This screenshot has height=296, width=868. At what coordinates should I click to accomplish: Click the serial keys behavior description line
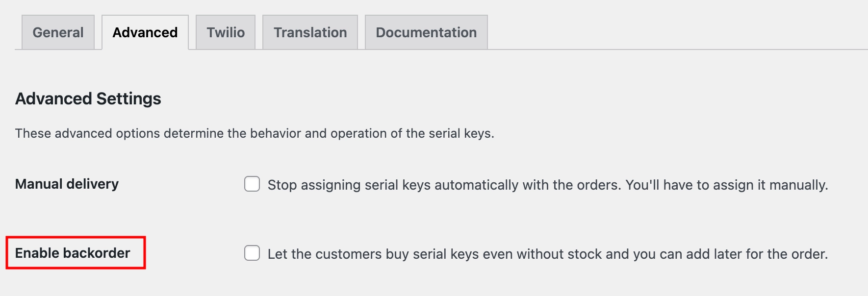pyautogui.click(x=255, y=132)
